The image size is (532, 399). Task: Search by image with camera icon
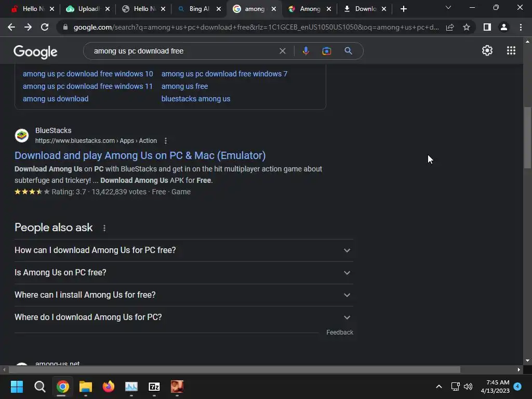[326, 51]
